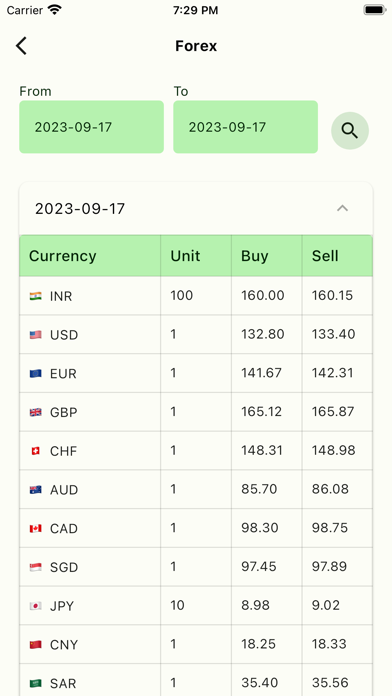Image resolution: width=392 pixels, height=696 pixels.
Task: Collapse the 2023-09-17 rates section
Action: click(342, 208)
